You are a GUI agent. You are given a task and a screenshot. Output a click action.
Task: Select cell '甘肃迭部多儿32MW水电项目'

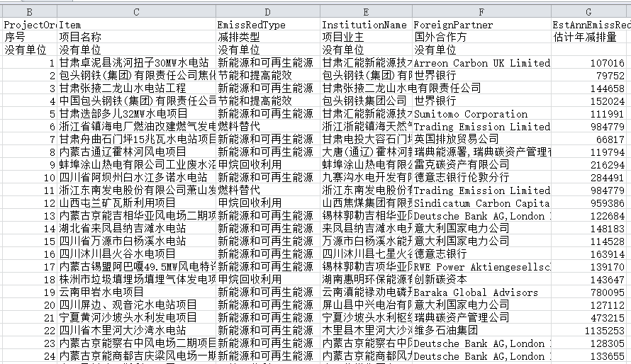[x=136, y=114]
